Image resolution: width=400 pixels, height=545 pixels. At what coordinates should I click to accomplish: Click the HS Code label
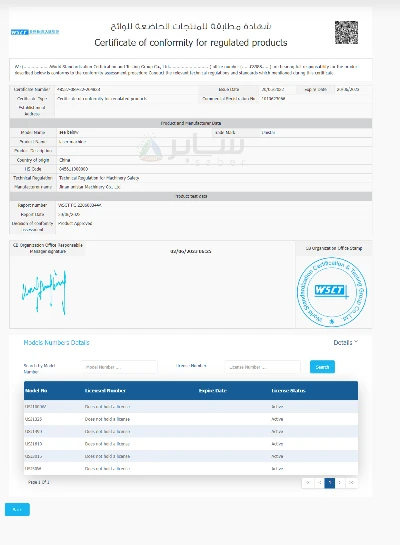tap(33, 169)
